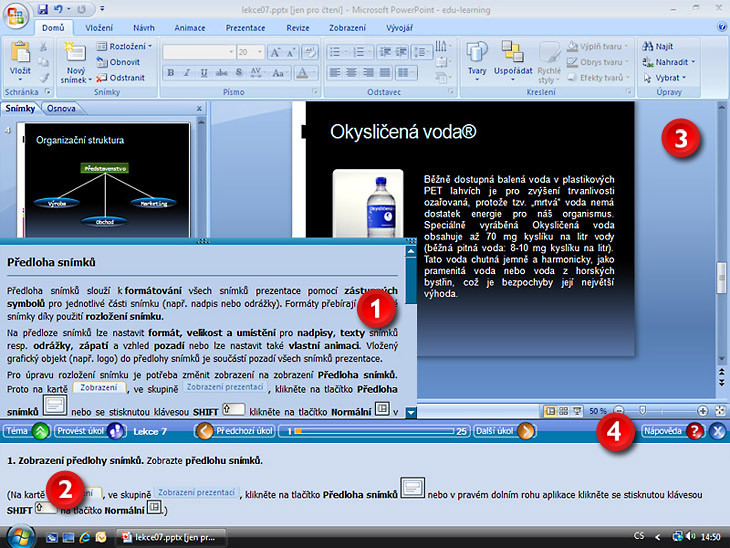Click Odstranit to delete slide

coord(121,78)
